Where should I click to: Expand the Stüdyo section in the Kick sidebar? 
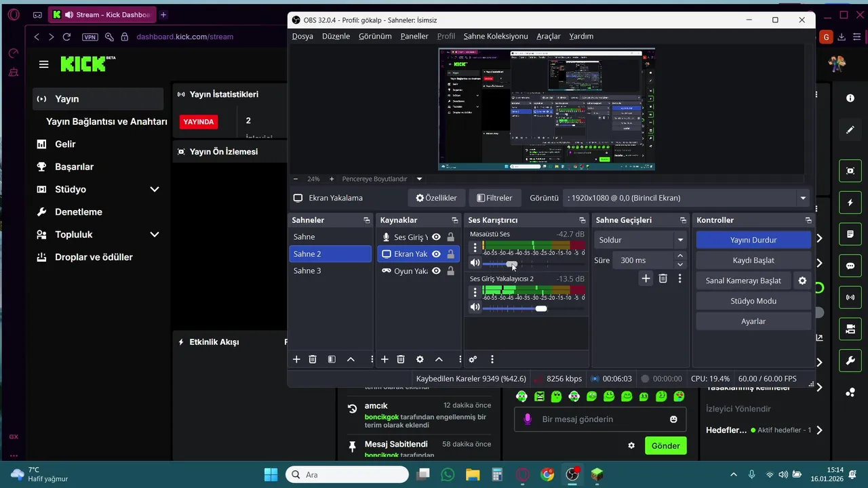[x=155, y=189]
